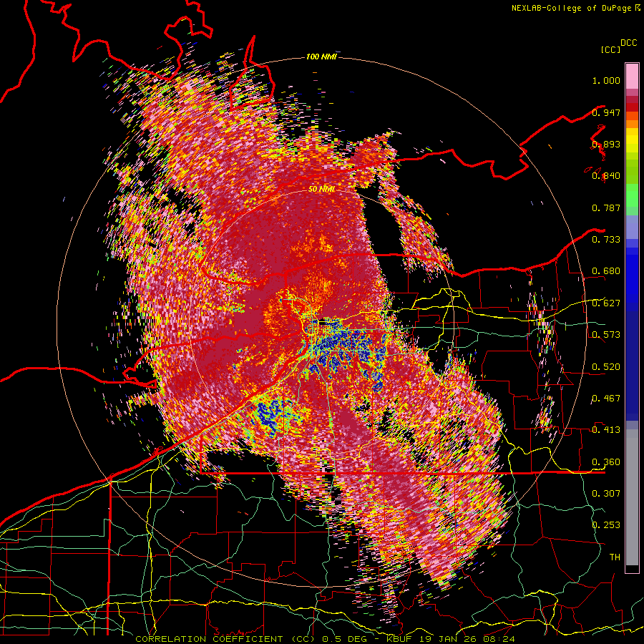Click the bright green segment of color bar
This screenshot has width=644, height=644.
click(x=632, y=195)
